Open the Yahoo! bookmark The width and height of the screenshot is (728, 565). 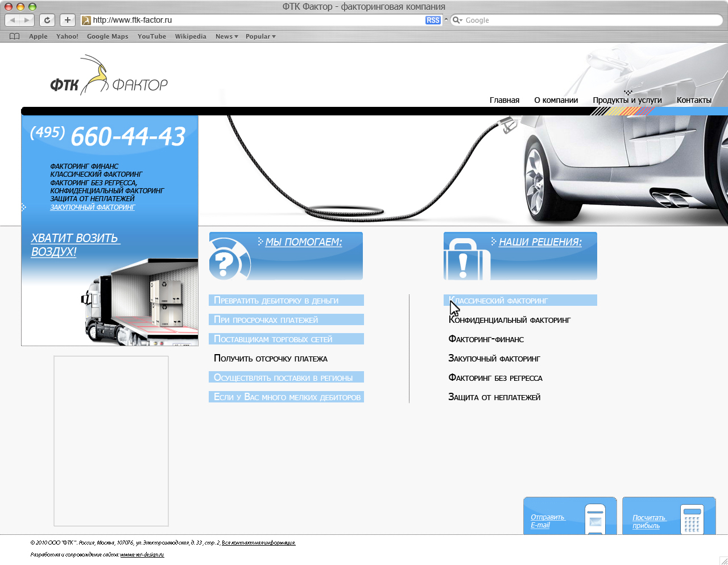[67, 36]
